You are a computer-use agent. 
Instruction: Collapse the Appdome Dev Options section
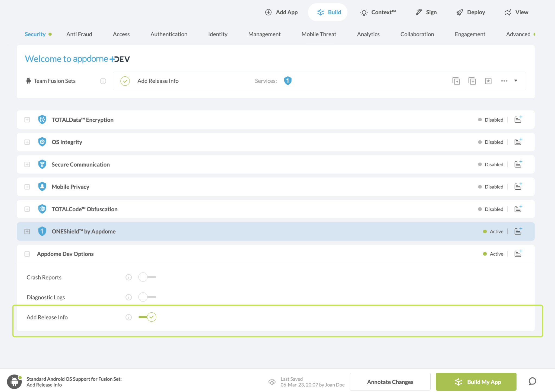click(x=27, y=254)
